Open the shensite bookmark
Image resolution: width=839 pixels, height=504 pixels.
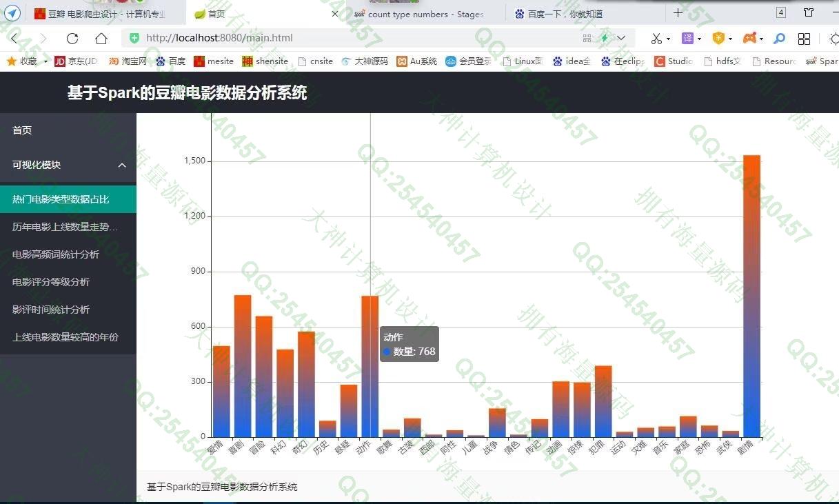265,61
